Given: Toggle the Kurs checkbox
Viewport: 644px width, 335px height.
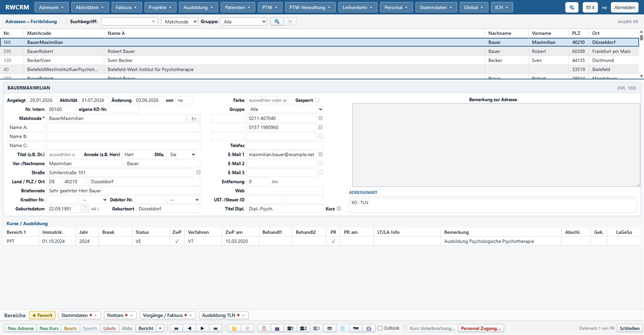Looking at the screenshot, I should pyautogui.click(x=339, y=209).
